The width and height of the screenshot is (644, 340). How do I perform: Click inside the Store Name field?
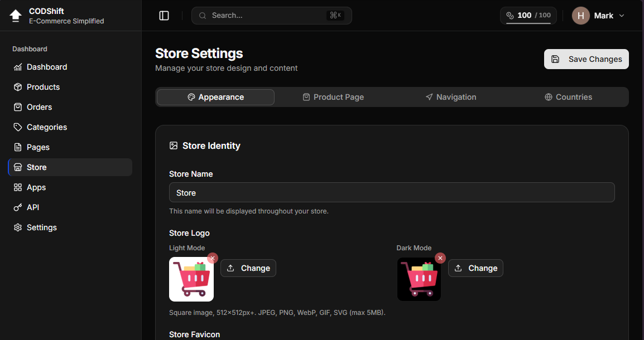tap(392, 192)
